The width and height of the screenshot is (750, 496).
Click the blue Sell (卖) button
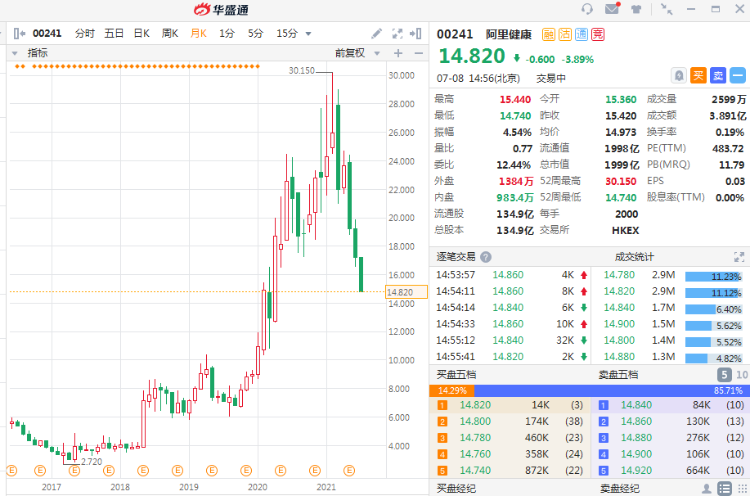click(718, 75)
